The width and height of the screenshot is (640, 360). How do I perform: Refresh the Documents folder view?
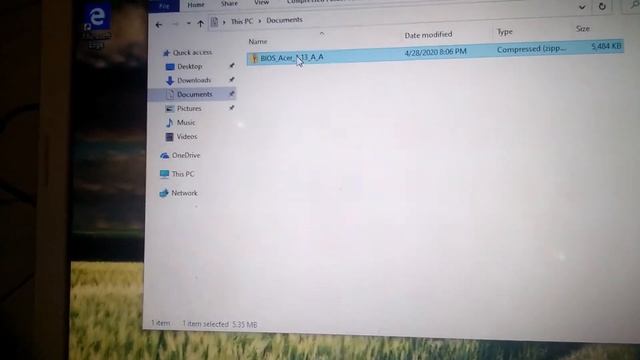pos(602,7)
